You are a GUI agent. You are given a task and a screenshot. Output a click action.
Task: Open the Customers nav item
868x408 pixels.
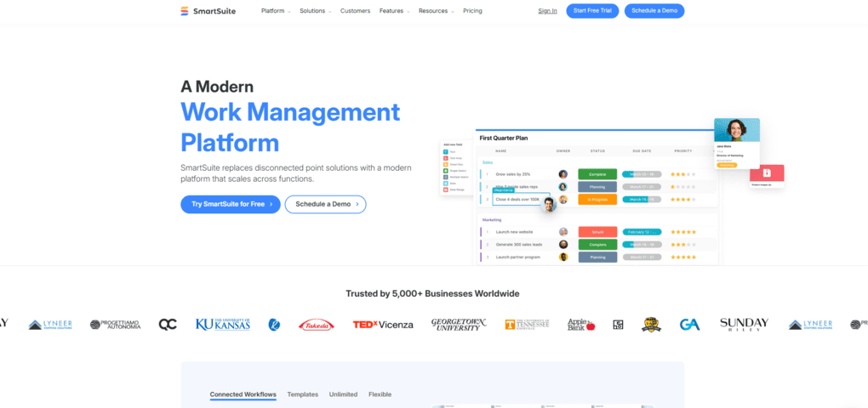356,11
